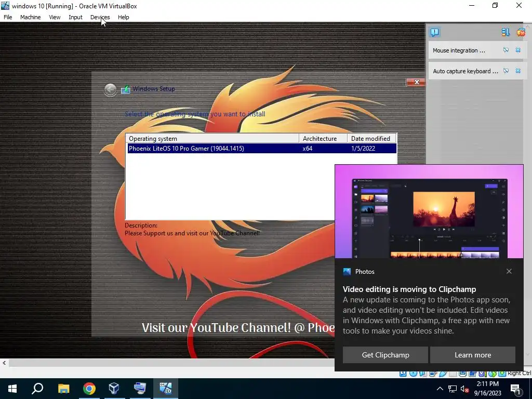Click the Get Clipchamp button
This screenshot has height=399, width=532.
pos(385,355)
